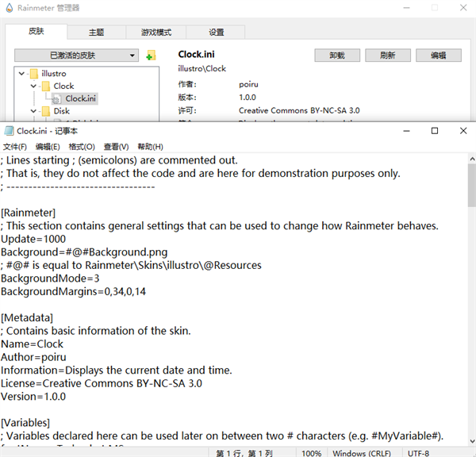Screen dimensions: 476x457
Task: Switch to the 游戏模式 tab
Action: [156, 33]
